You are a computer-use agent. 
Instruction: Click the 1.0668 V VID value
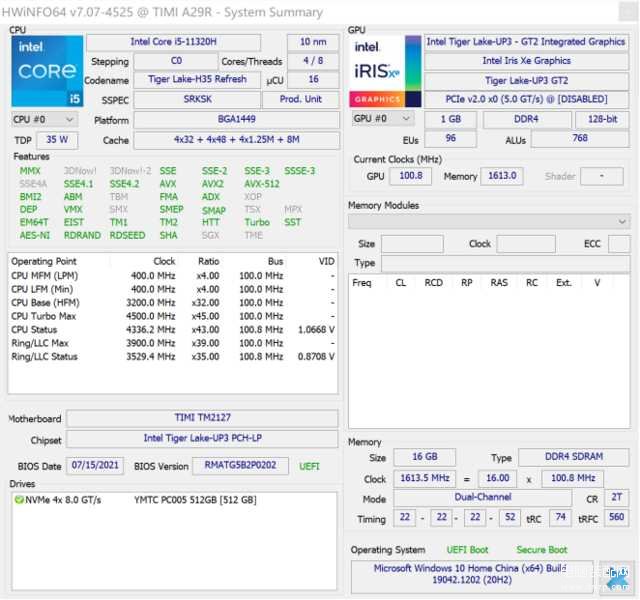[x=316, y=330]
